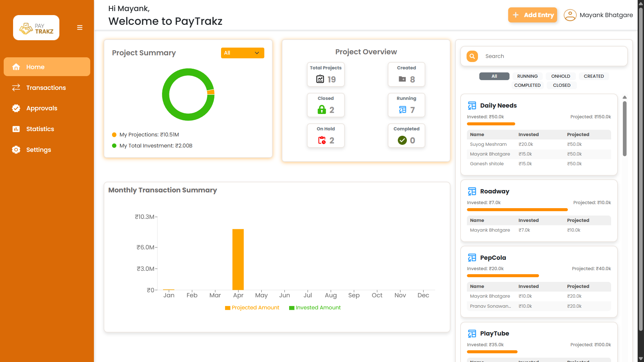The image size is (644, 362).
Task: Click the user profile avatar icon
Action: 570,15
